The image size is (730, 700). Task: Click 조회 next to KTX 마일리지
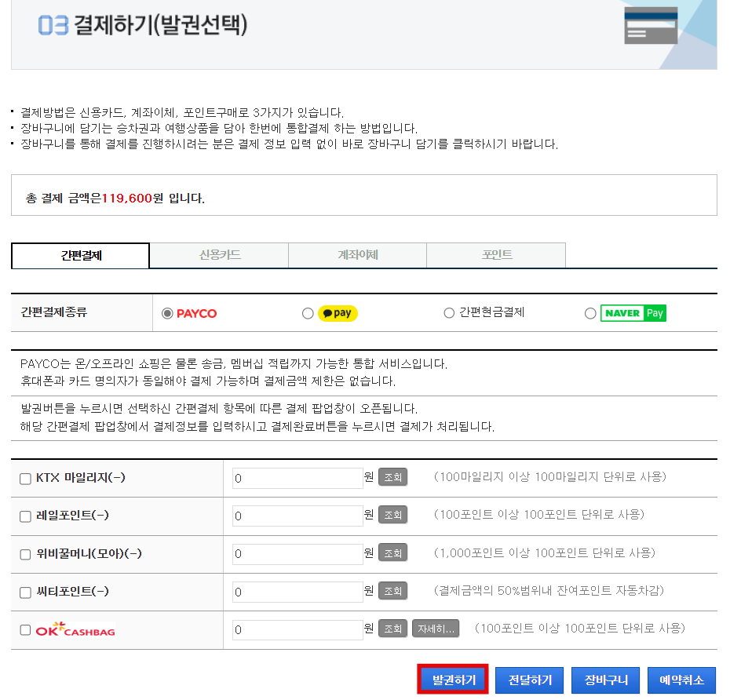[x=392, y=477]
